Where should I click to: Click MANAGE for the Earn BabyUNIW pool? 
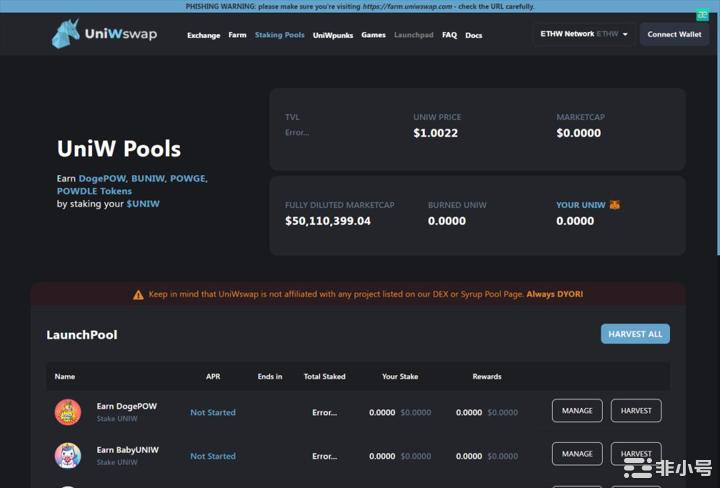point(577,454)
